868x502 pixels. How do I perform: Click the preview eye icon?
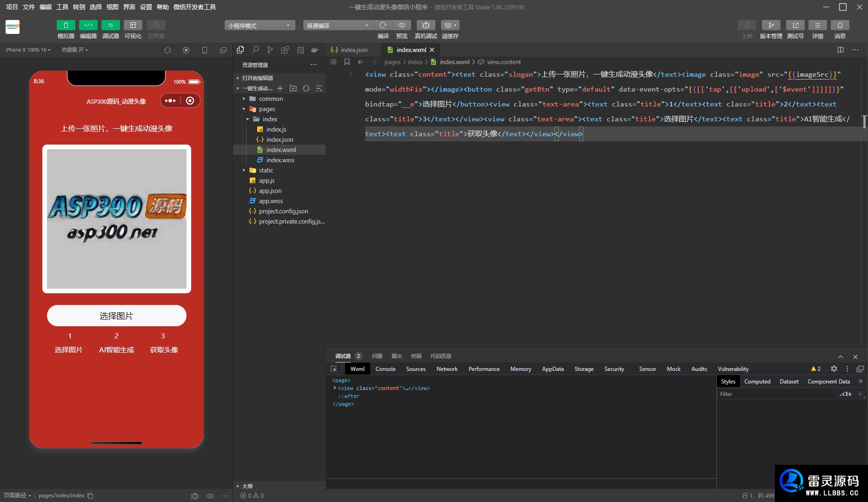point(402,25)
